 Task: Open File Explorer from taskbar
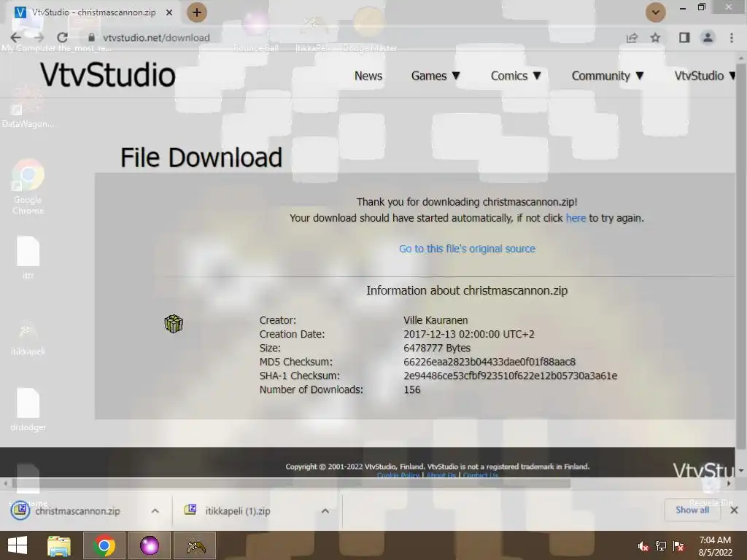pos(59,545)
